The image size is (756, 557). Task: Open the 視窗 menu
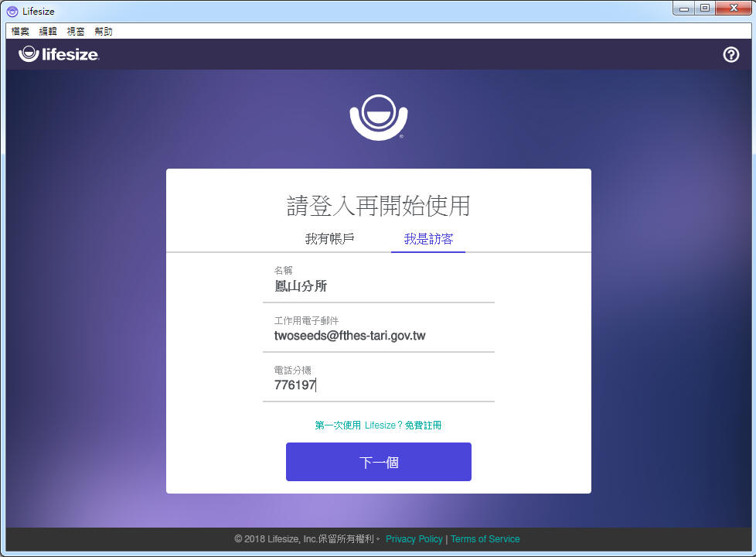click(x=76, y=32)
